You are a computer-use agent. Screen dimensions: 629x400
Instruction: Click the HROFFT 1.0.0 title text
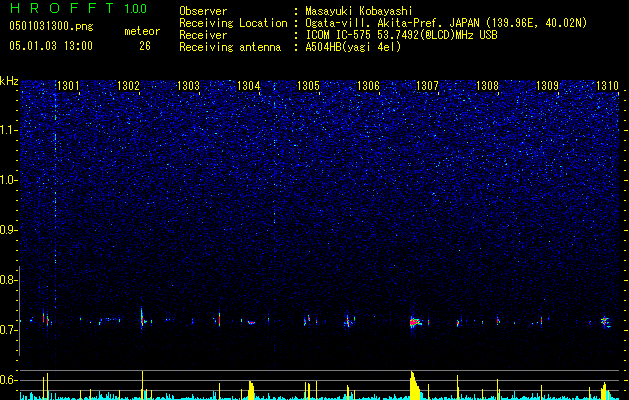78,9
